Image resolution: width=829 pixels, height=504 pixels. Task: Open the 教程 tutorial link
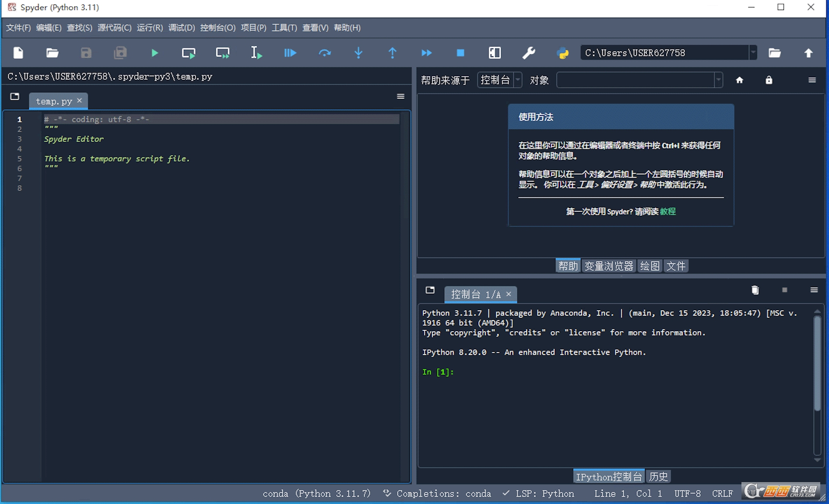[x=668, y=212]
